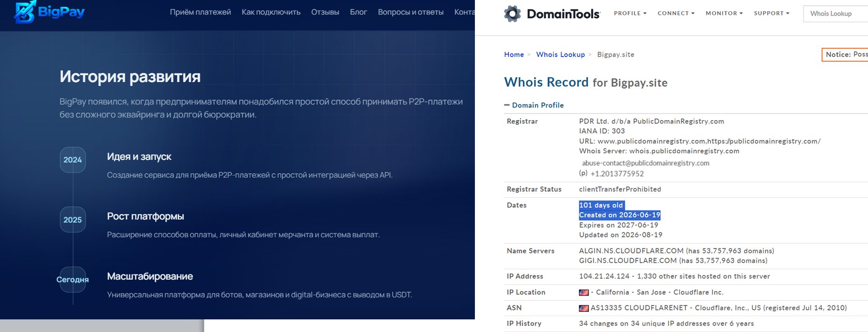
Task: Select the 2024 timeline marker
Action: 73,160
